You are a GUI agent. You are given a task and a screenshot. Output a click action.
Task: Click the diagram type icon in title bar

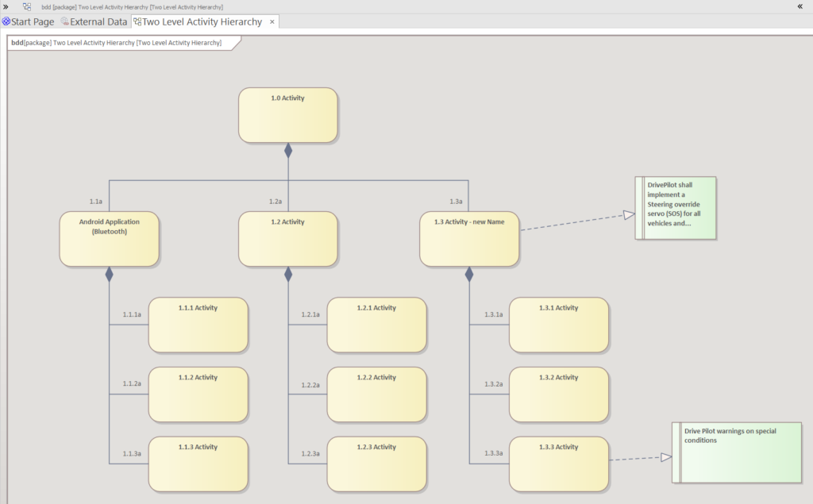click(27, 6)
